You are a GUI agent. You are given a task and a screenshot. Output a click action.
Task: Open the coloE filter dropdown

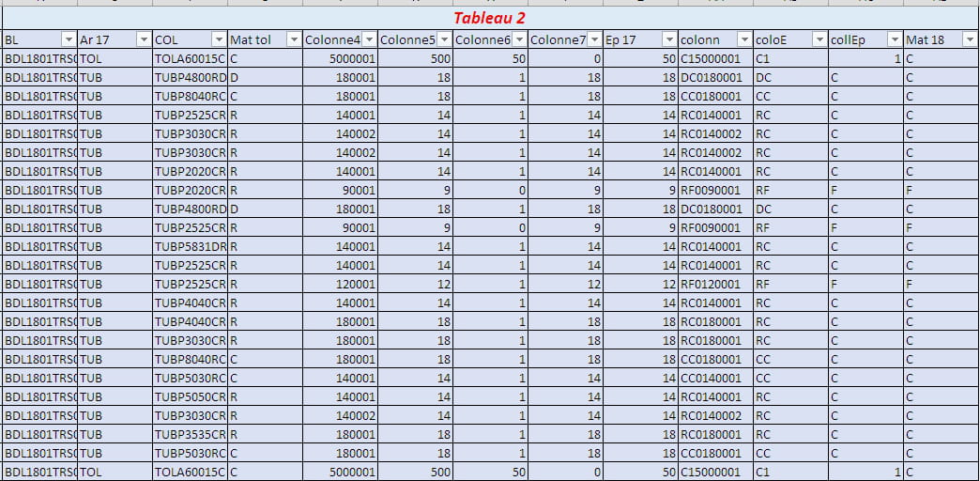tap(819, 39)
